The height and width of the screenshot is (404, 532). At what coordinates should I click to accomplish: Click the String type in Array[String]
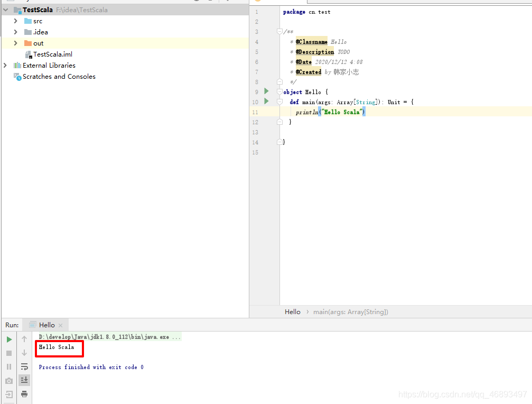click(x=366, y=102)
